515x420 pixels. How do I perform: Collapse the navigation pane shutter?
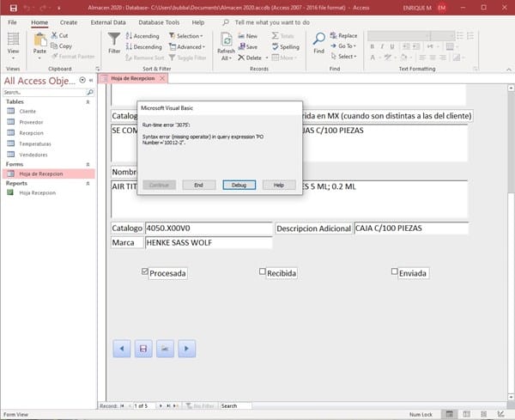tap(91, 80)
